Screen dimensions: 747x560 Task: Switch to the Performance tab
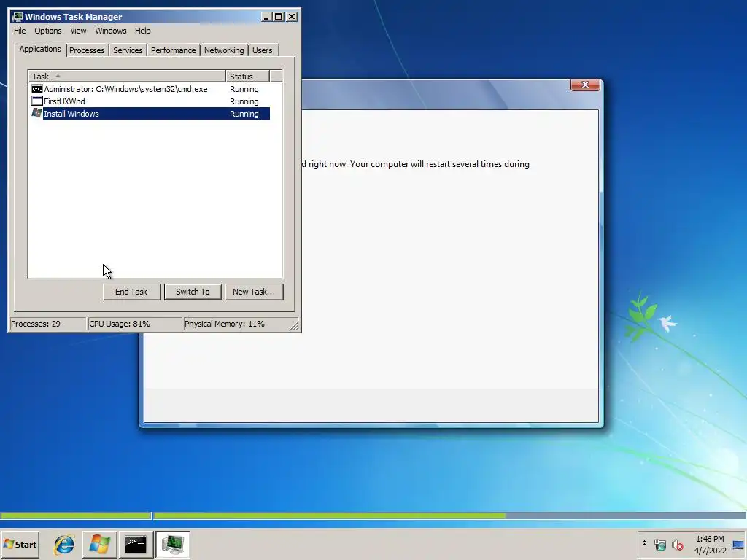click(x=174, y=50)
